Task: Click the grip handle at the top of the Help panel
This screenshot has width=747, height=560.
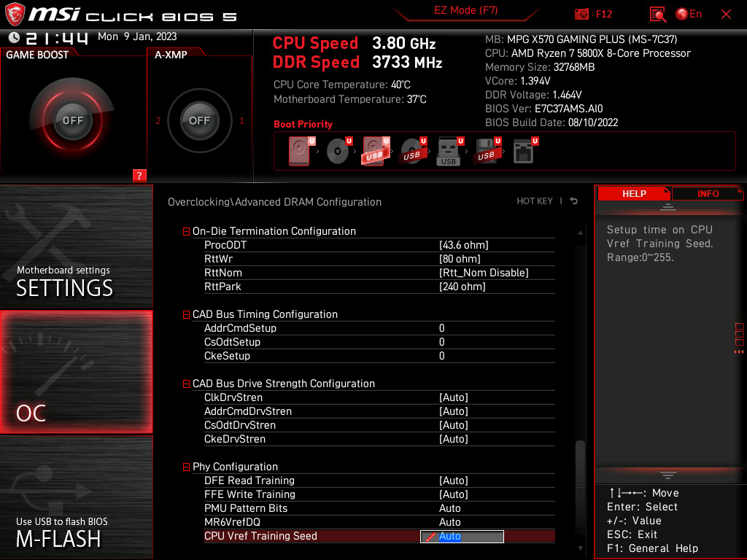Action: (668, 207)
